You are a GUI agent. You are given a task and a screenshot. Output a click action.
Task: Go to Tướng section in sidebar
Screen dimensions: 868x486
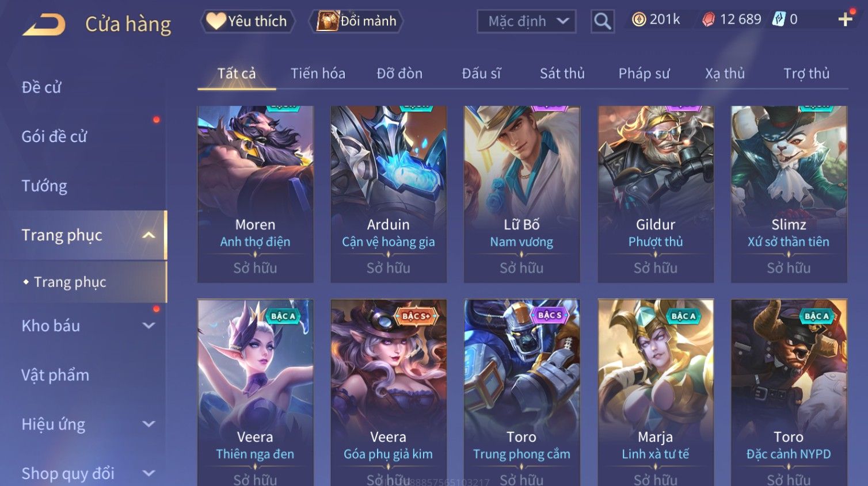[44, 186]
